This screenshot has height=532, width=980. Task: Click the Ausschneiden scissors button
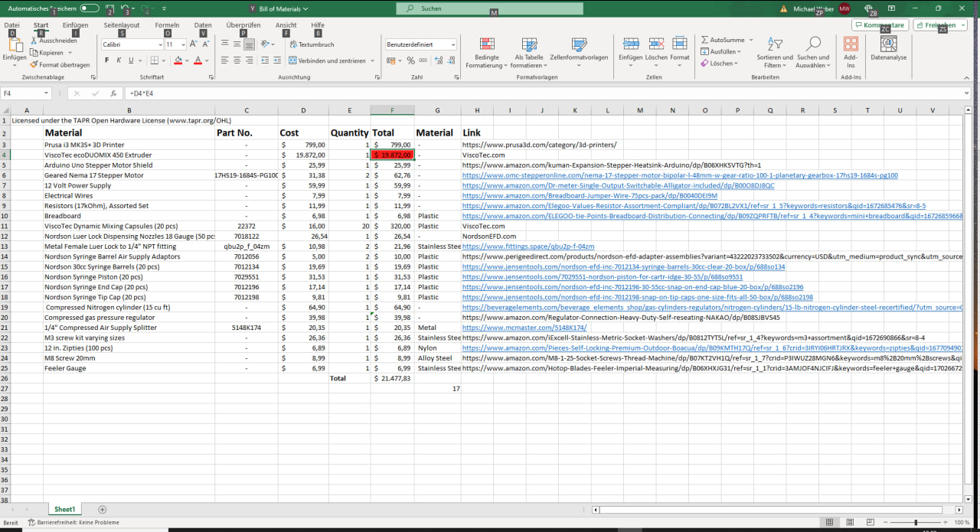[x=53, y=41]
